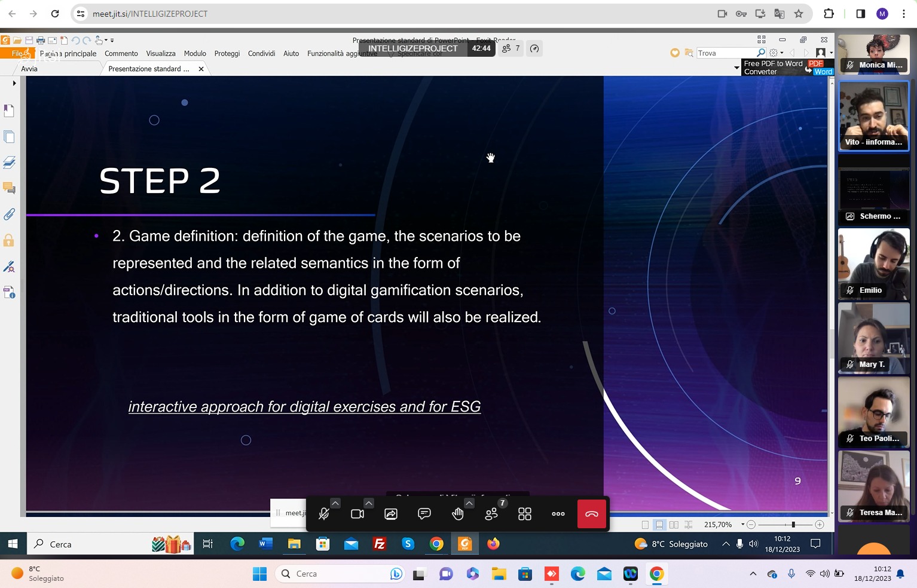
Task: Click the heart favorite icon in Foxit
Action: click(x=675, y=53)
